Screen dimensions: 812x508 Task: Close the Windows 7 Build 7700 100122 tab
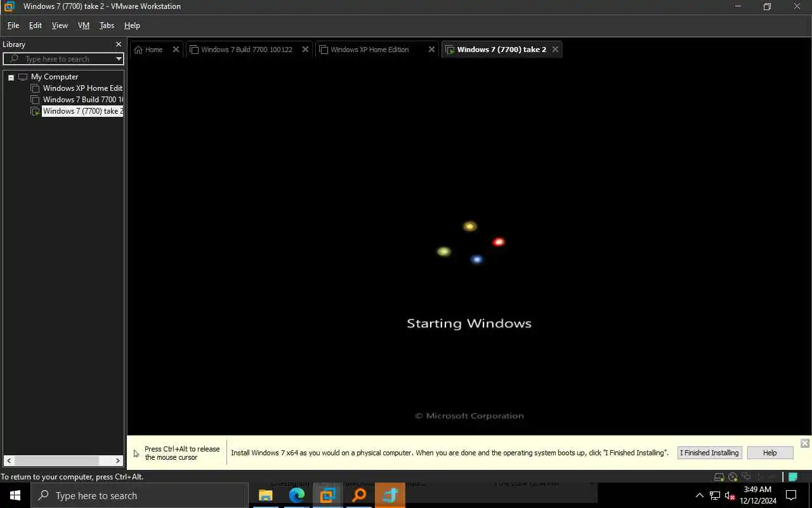coord(305,50)
